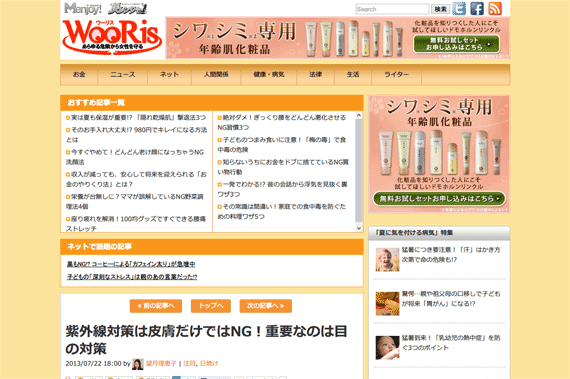
Task: Click the「夏に気を付ける病気」特集 header
Action: pyautogui.click(x=439, y=233)
